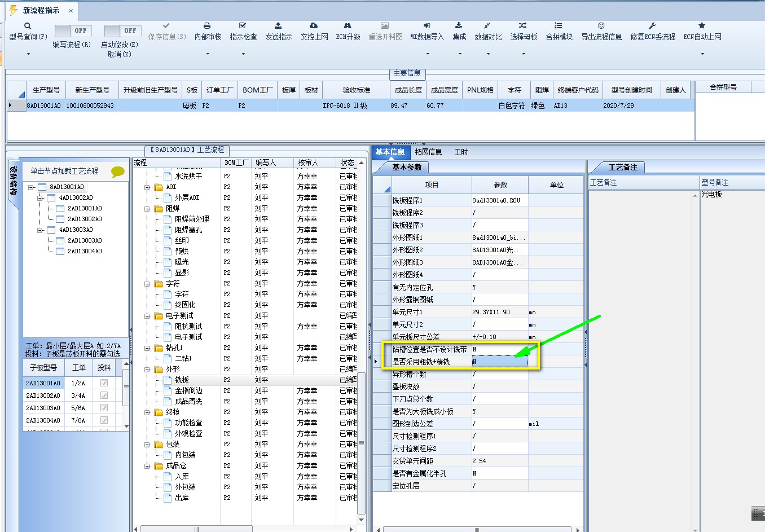Click the 主要信息 header button
The width and height of the screenshot is (765, 532).
tap(407, 73)
